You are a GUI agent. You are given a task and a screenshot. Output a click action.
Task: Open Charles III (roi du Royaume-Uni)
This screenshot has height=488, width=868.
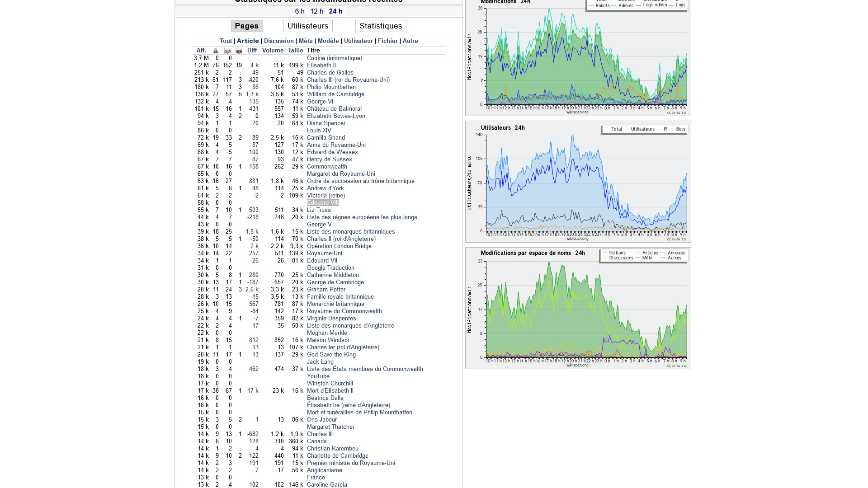tap(348, 80)
